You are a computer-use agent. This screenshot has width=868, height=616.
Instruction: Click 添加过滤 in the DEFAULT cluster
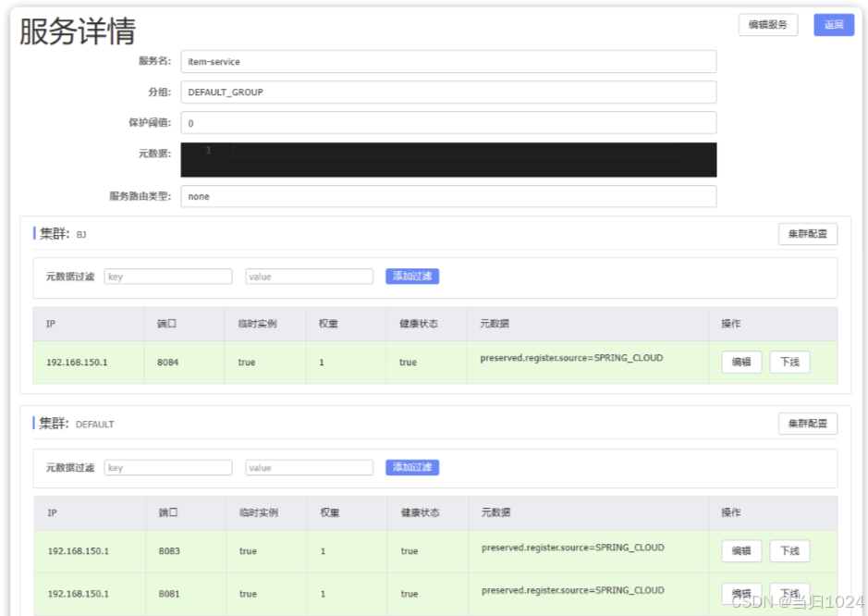point(412,467)
